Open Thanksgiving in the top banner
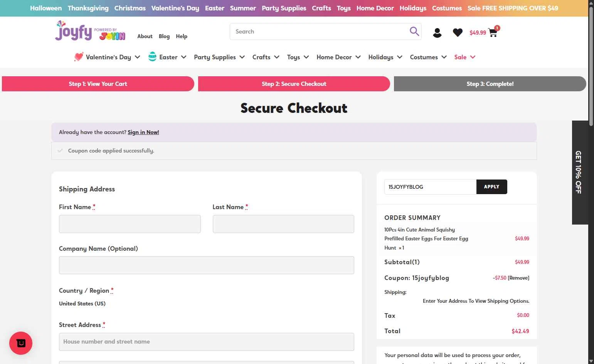Viewport: 594px width, 364px height. point(88,8)
